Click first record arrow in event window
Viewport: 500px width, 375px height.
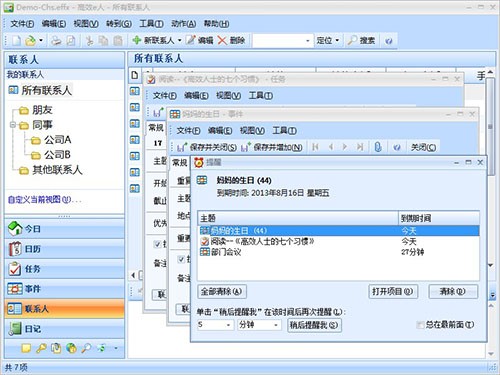(315, 147)
